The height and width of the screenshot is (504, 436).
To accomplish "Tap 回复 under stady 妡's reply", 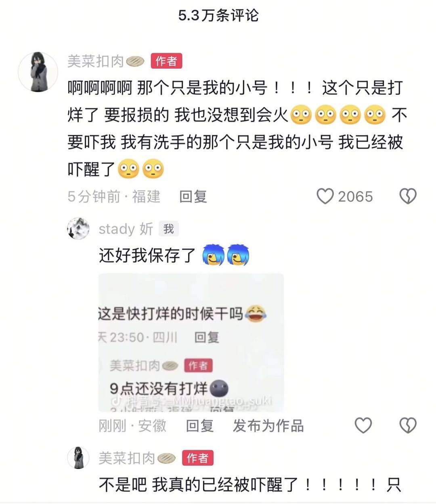I will 200,426.
